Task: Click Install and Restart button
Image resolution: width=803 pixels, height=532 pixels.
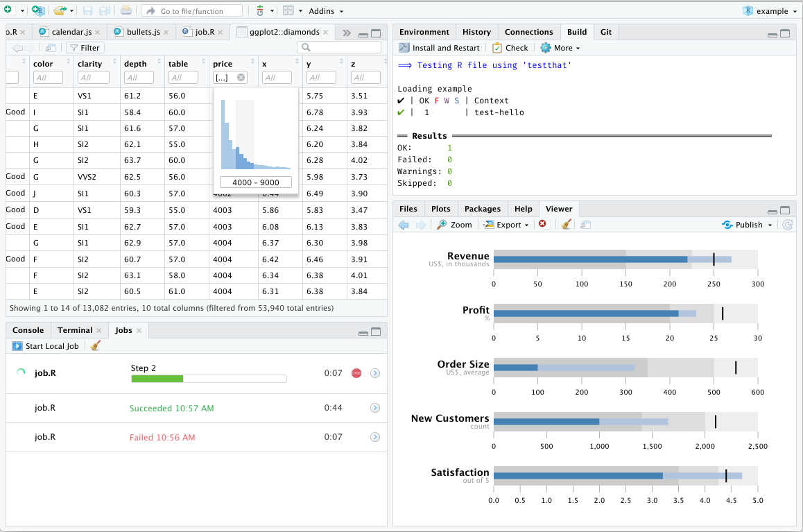Action: pyautogui.click(x=439, y=48)
